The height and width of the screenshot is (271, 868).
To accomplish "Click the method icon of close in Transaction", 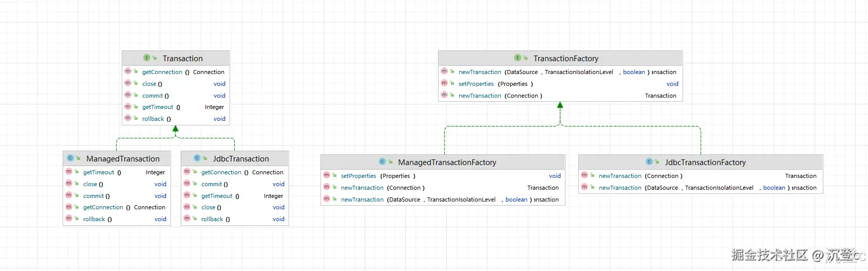I will pyautogui.click(x=128, y=83).
